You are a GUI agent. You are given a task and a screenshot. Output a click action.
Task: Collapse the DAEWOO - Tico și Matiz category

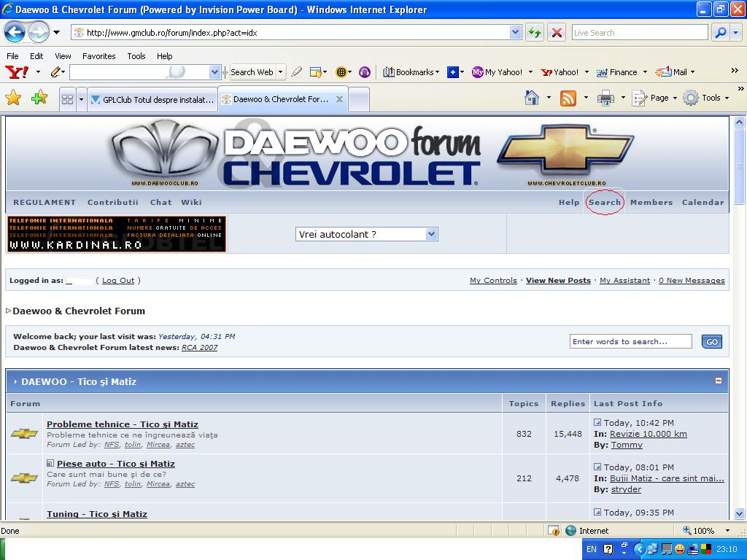click(719, 381)
